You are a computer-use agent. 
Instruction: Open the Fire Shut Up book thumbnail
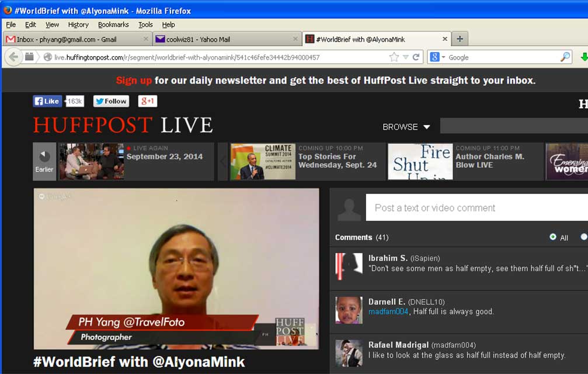(x=420, y=161)
